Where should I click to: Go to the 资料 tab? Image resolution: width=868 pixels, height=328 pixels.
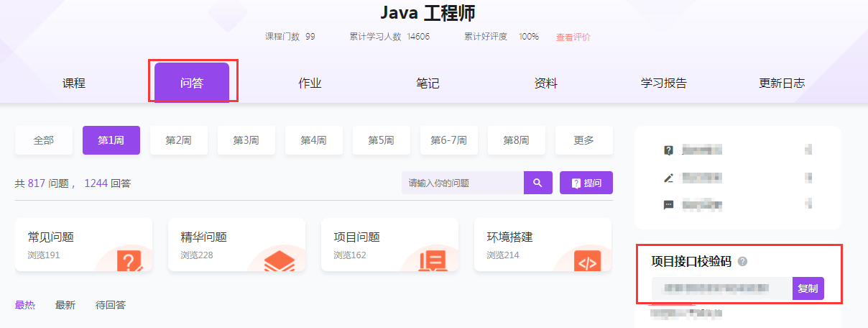545,83
